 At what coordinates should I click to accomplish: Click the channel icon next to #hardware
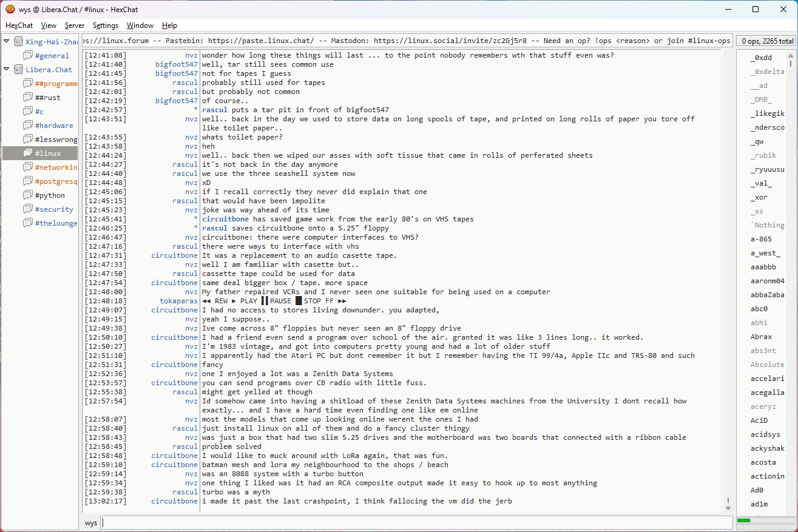(x=28, y=126)
